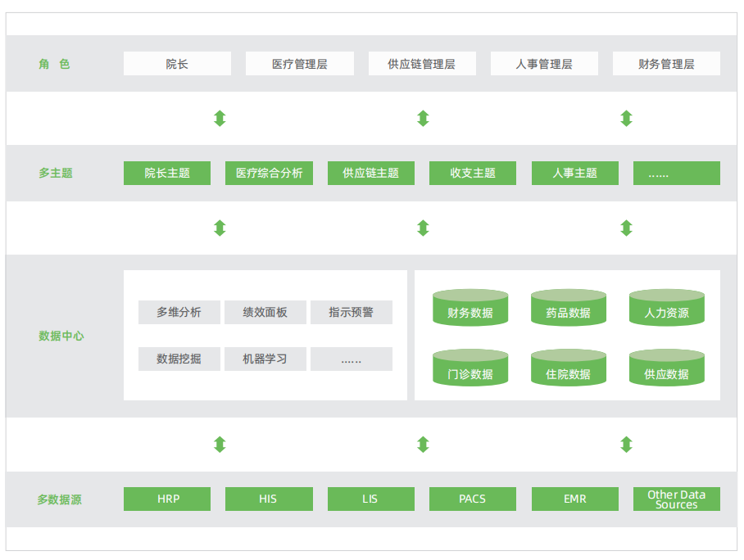Viewport: 744px width, 560px height.
Task: Select the 医疗管理层 role box
Action: 300,64
